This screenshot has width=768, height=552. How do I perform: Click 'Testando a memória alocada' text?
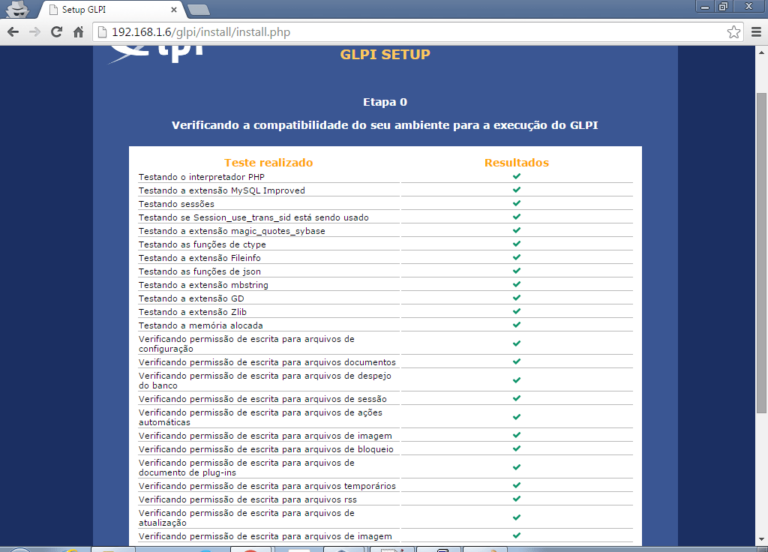pyautogui.click(x=200, y=326)
